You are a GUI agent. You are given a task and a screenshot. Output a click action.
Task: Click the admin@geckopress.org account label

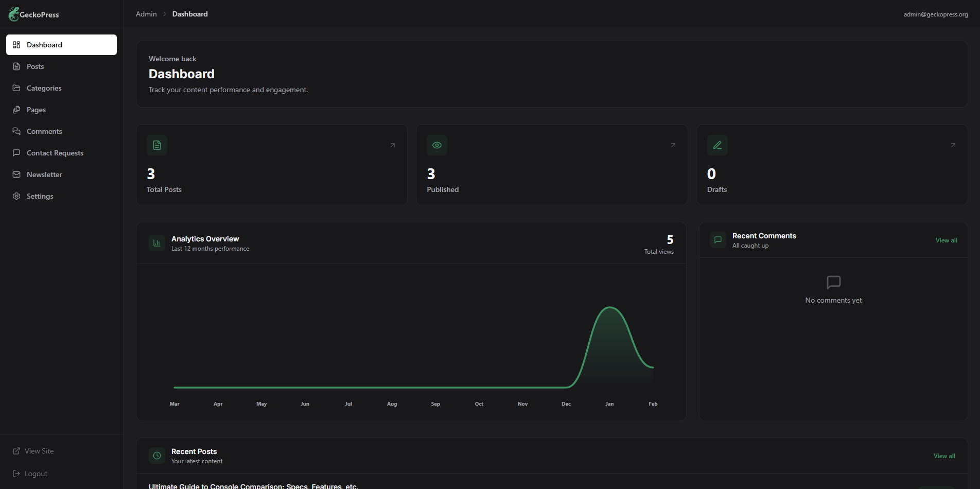936,14
